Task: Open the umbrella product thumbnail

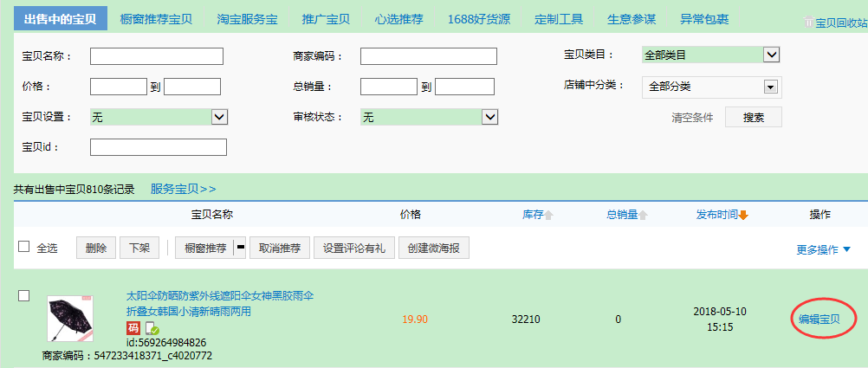Action: pyautogui.click(x=69, y=319)
